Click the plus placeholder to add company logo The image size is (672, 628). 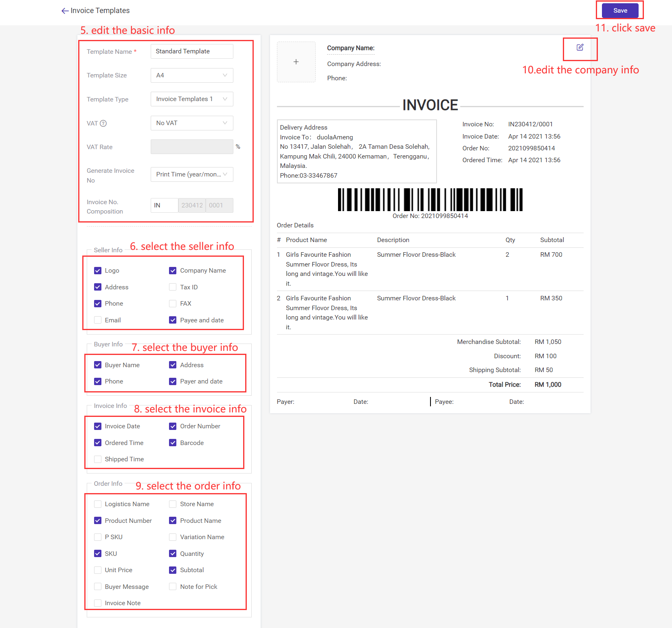point(296,62)
